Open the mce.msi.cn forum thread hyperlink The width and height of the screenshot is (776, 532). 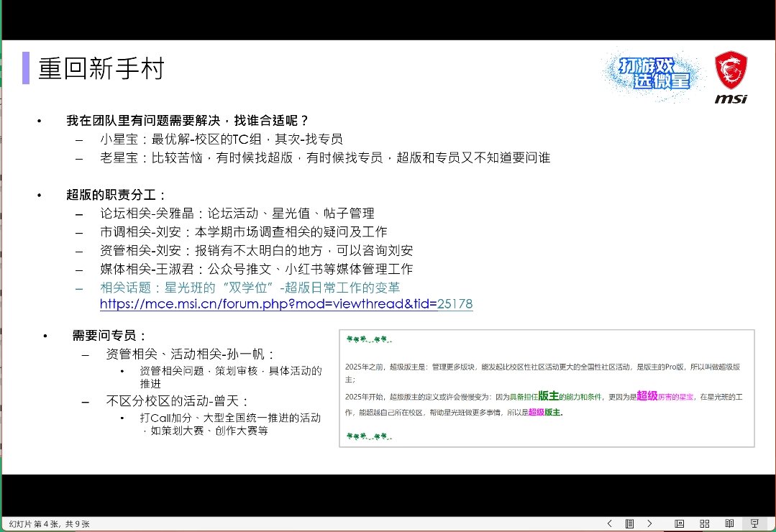coord(286,305)
